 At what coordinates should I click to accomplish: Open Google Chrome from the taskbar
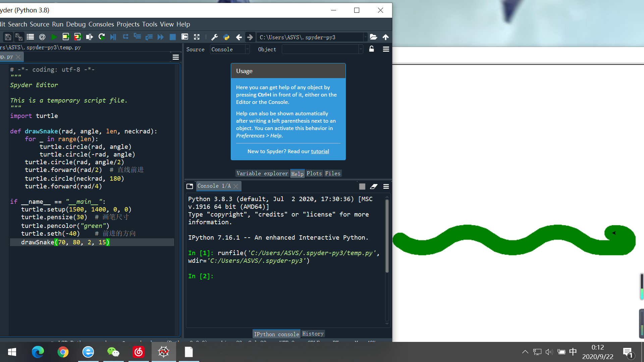click(x=63, y=352)
